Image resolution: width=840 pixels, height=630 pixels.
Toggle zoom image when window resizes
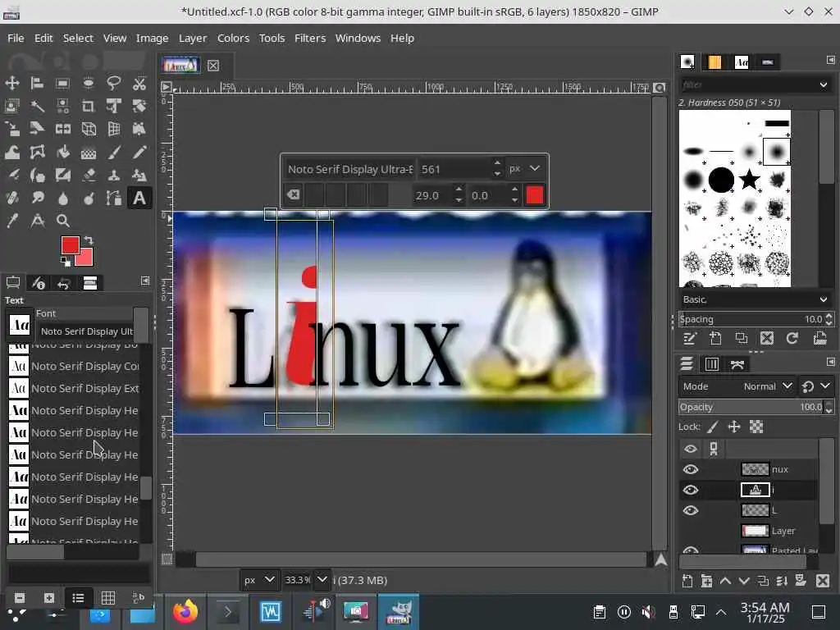(660, 87)
